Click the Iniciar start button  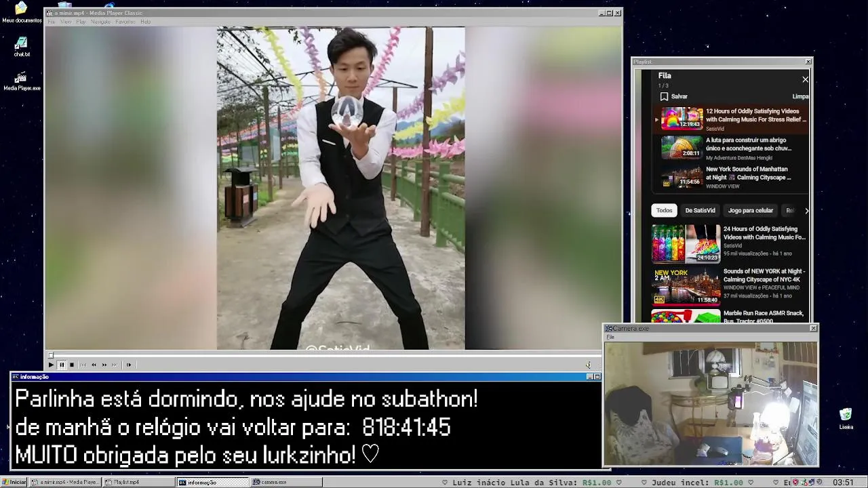[14, 482]
